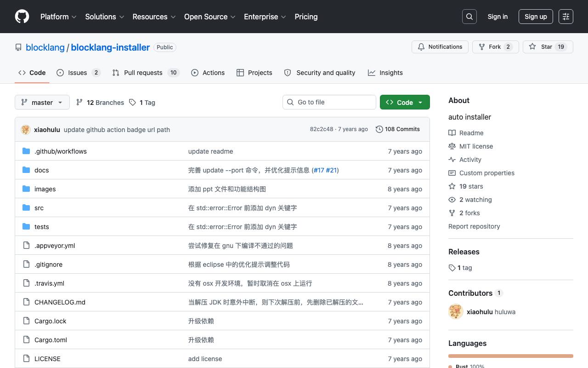Open issue link #21 in docs row

(331, 170)
